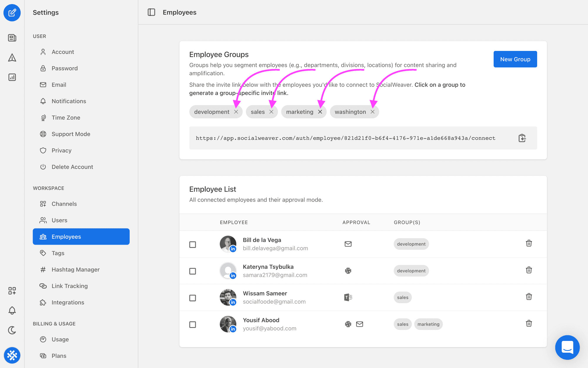Open Support Mode settings

pos(81,134)
